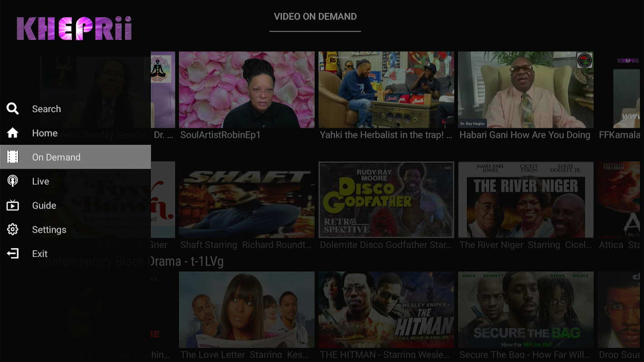
Task: Go to the Home menu entry
Action: pos(75,133)
